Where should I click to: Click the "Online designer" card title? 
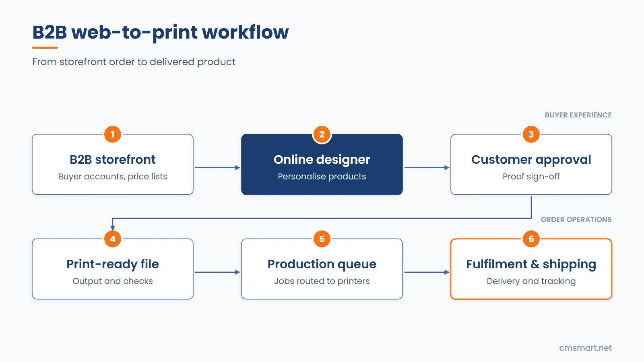point(322,160)
